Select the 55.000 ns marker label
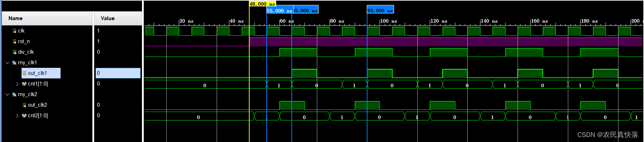This screenshot has width=644, height=142. click(x=279, y=11)
